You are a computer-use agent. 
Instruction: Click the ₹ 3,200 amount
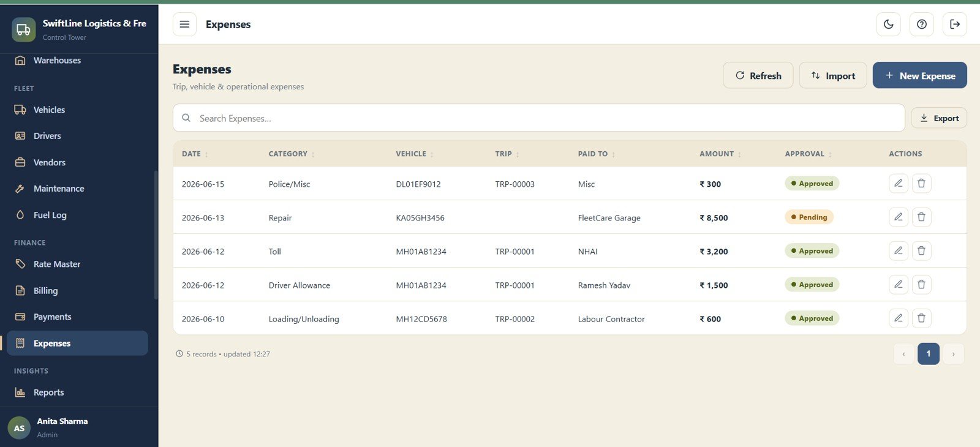pos(714,251)
